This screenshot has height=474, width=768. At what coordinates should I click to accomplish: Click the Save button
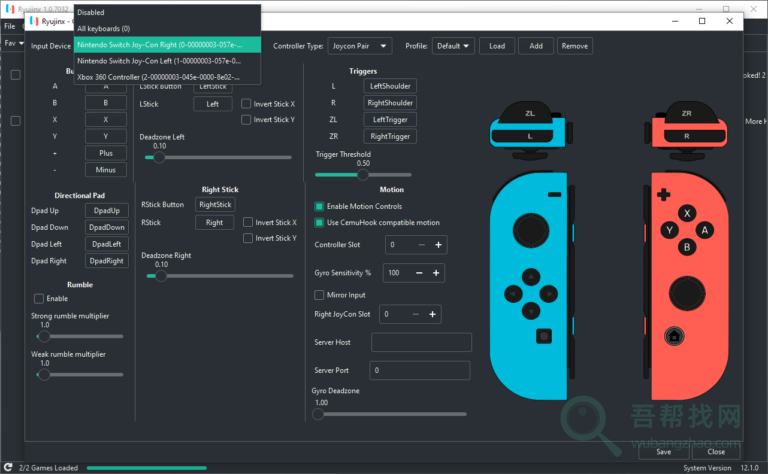click(x=656, y=452)
